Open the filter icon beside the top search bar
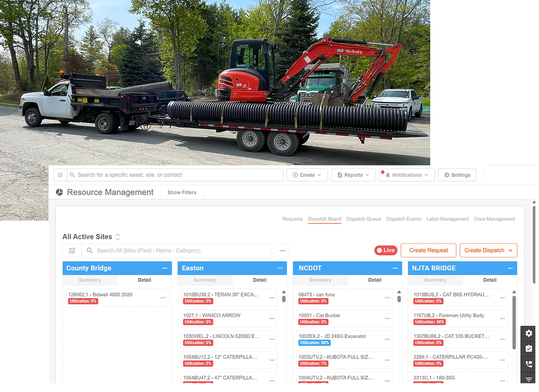The width and height of the screenshot is (539, 392). click(x=60, y=175)
